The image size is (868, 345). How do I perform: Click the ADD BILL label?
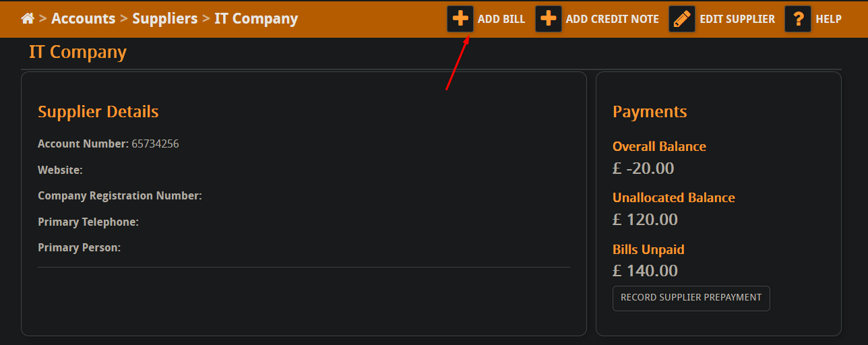501,19
